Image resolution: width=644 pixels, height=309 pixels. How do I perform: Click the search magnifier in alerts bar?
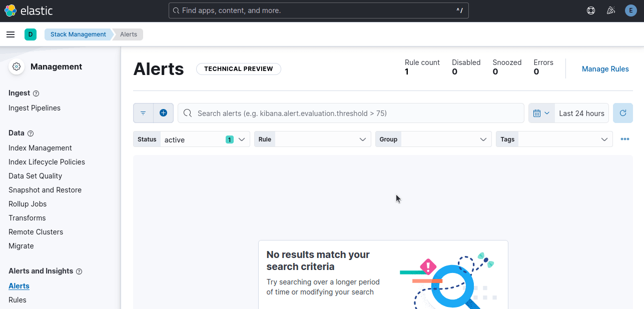pyautogui.click(x=188, y=113)
